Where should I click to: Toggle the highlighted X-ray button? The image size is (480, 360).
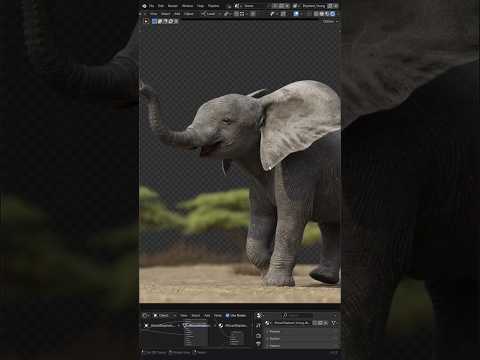pyautogui.click(x=296, y=14)
